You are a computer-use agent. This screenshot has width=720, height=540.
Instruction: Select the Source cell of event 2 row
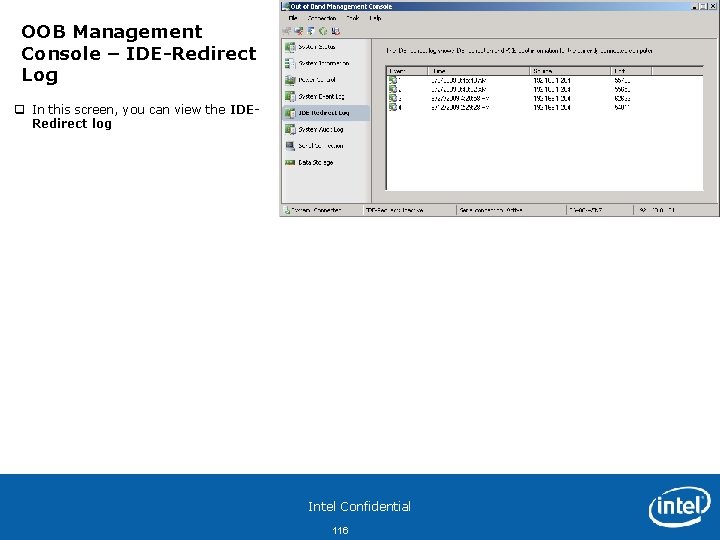tap(551, 90)
